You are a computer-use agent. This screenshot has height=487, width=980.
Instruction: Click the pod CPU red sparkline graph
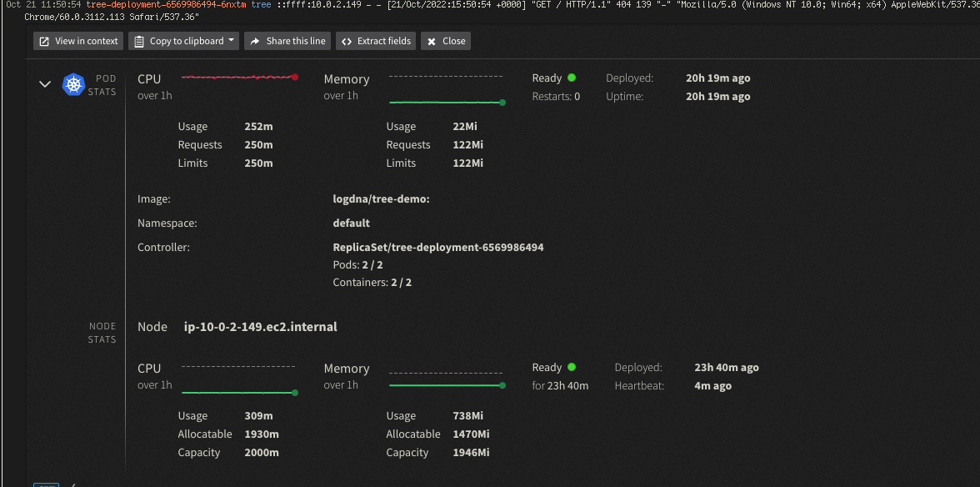(239, 78)
